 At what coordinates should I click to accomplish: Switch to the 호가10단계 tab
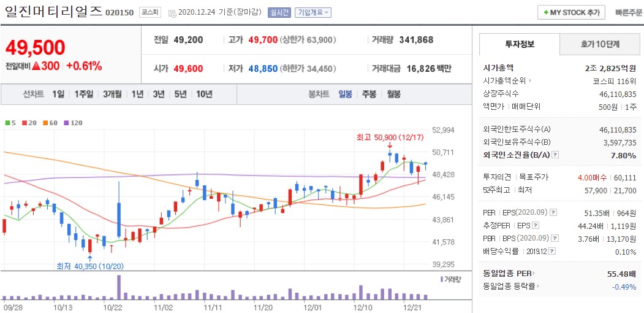[x=600, y=44]
